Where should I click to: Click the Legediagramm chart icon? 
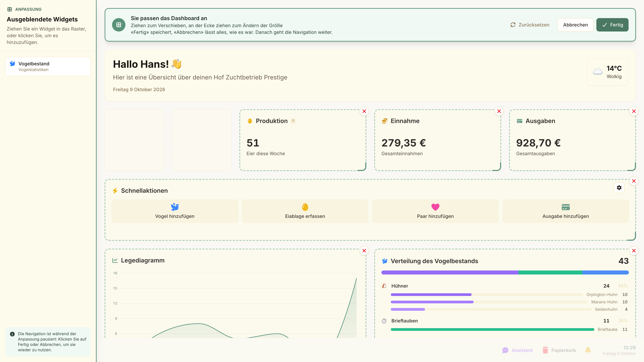tap(115, 260)
